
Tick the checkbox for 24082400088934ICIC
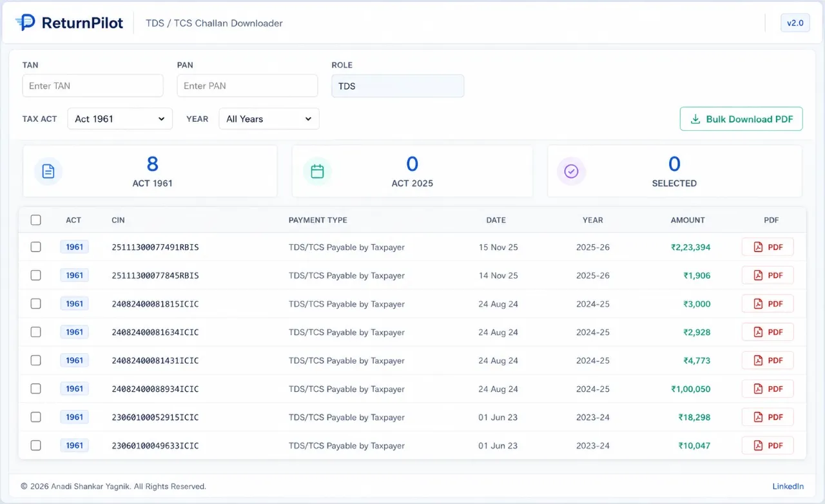click(x=36, y=389)
